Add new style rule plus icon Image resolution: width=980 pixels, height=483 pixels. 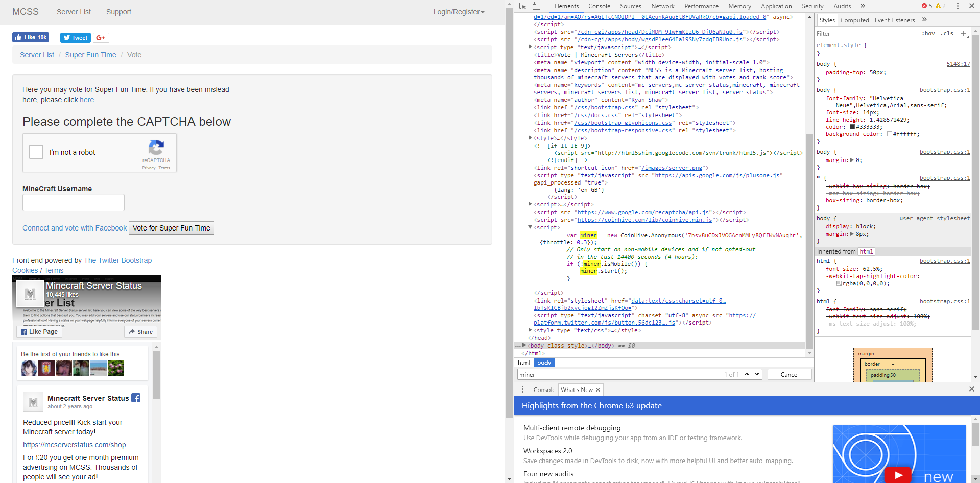coord(963,33)
